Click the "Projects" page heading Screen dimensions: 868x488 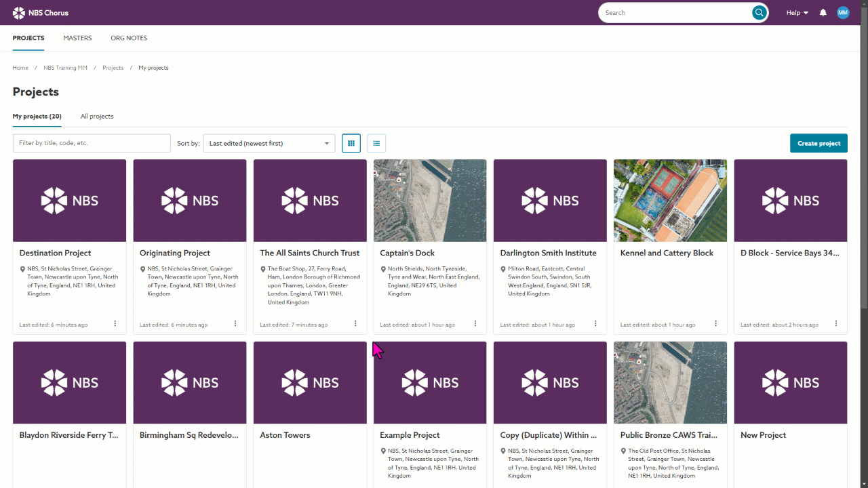click(36, 91)
